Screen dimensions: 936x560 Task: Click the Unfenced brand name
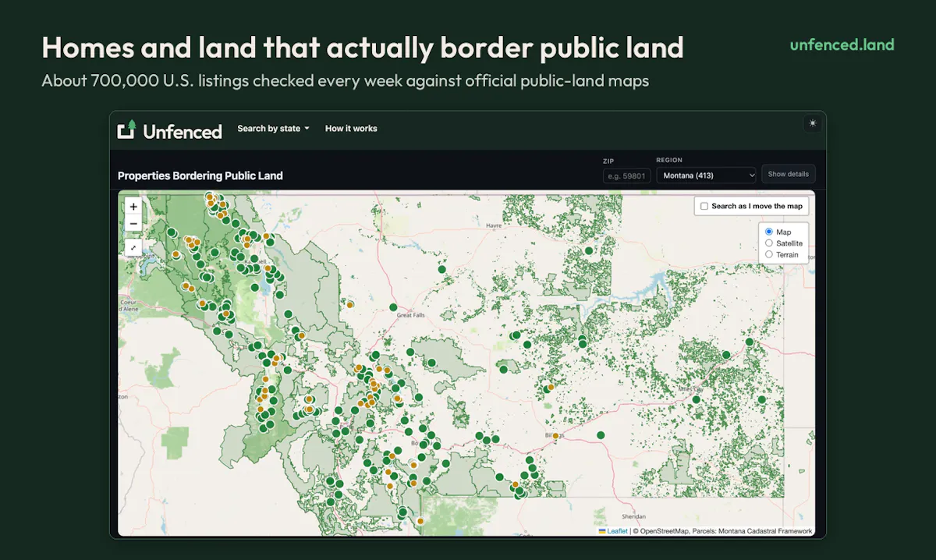coord(183,131)
